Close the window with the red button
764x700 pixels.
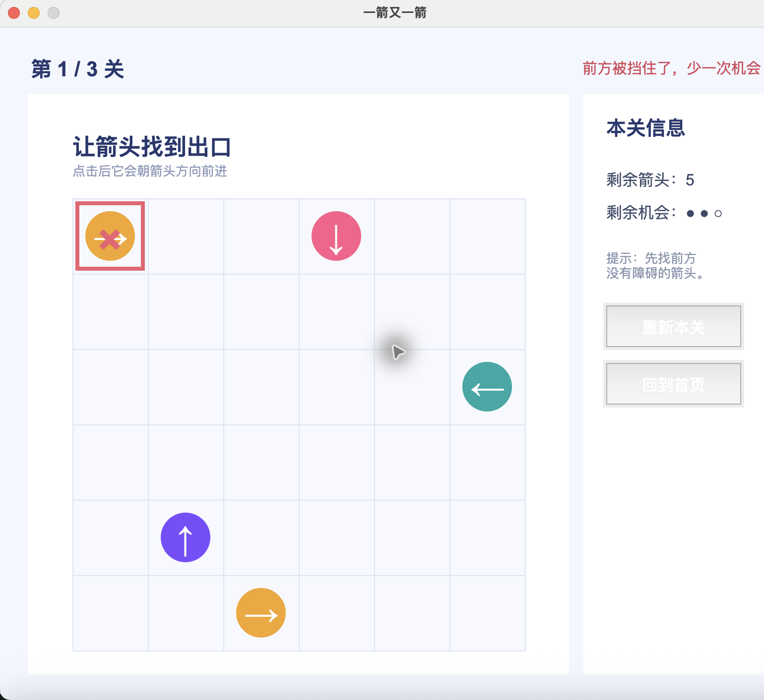coord(14,13)
